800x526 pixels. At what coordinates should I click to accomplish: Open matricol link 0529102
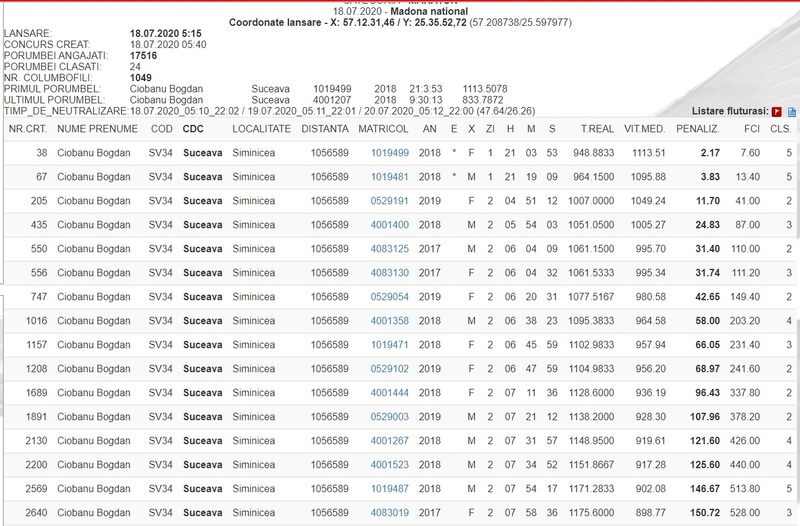tap(390, 369)
